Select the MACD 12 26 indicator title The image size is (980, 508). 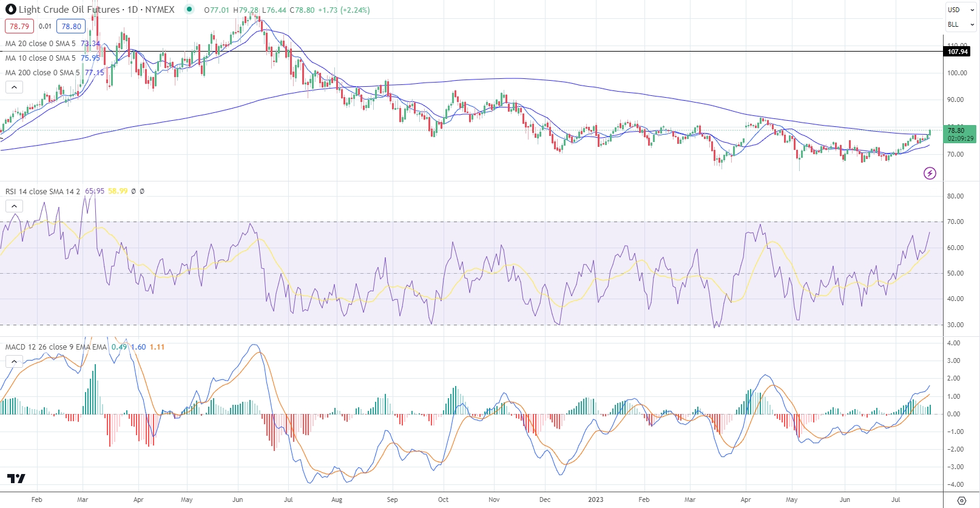tap(56, 347)
